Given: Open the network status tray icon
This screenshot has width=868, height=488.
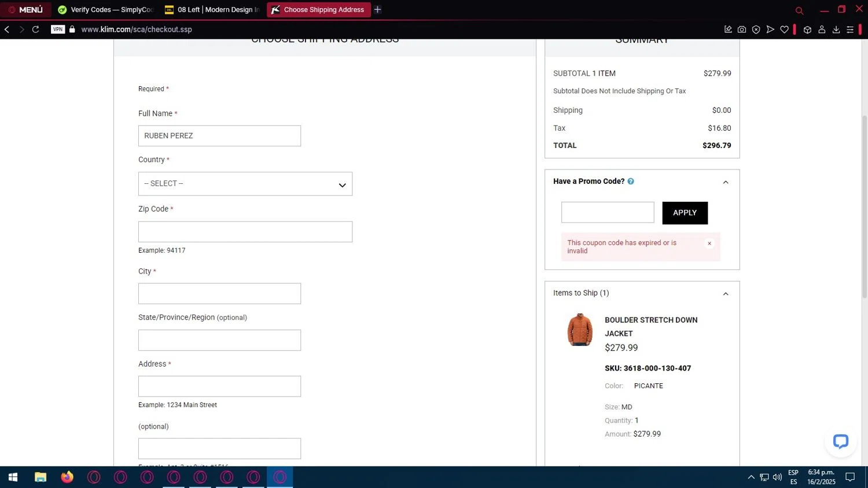Looking at the screenshot, I should pyautogui.click(x=764, y=477).
